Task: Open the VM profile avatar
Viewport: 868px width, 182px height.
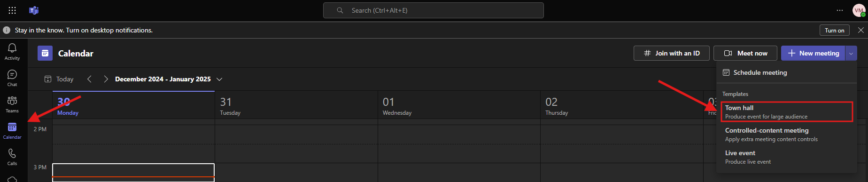Action: pyautogui.click(x=859, y=10)
